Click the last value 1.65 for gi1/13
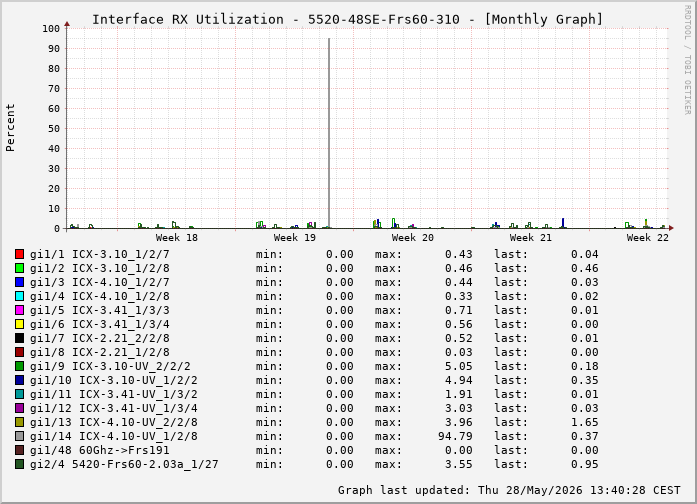Viewport: 697px width, 504px height. [x=585, y=422]
